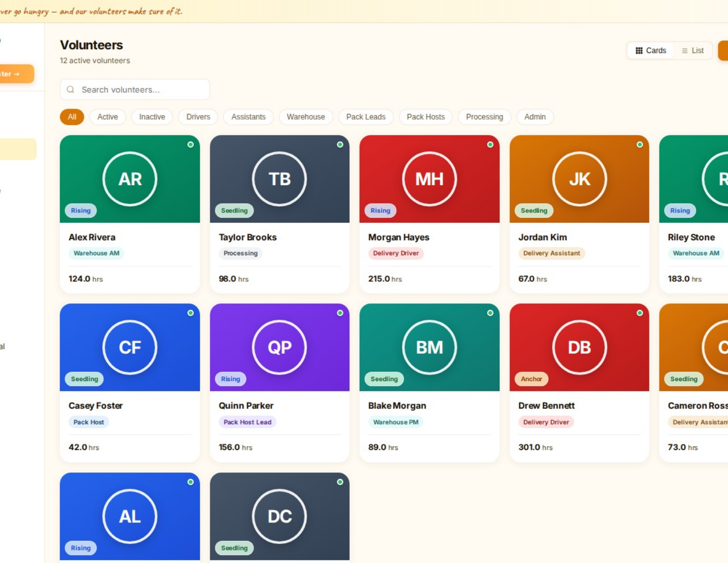This screenshot has width=728, height=563.
Task: Click green status dot on DC card
Action: point(340,482)
